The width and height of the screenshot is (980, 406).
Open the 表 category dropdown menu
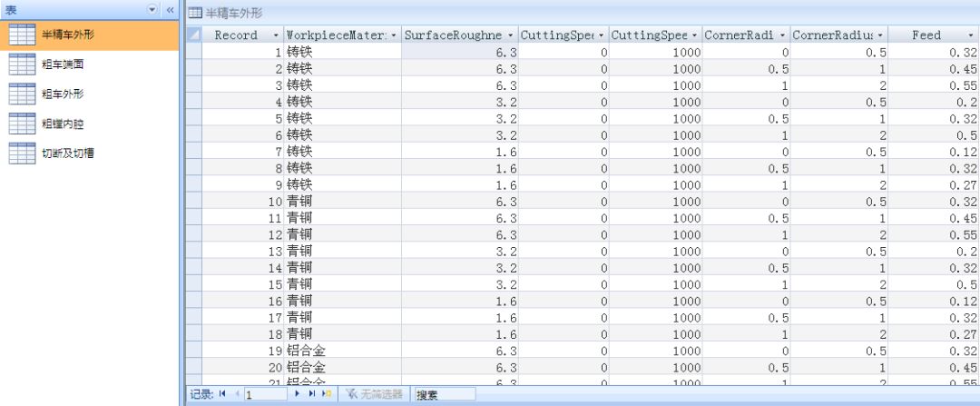[x=152, y=9]
